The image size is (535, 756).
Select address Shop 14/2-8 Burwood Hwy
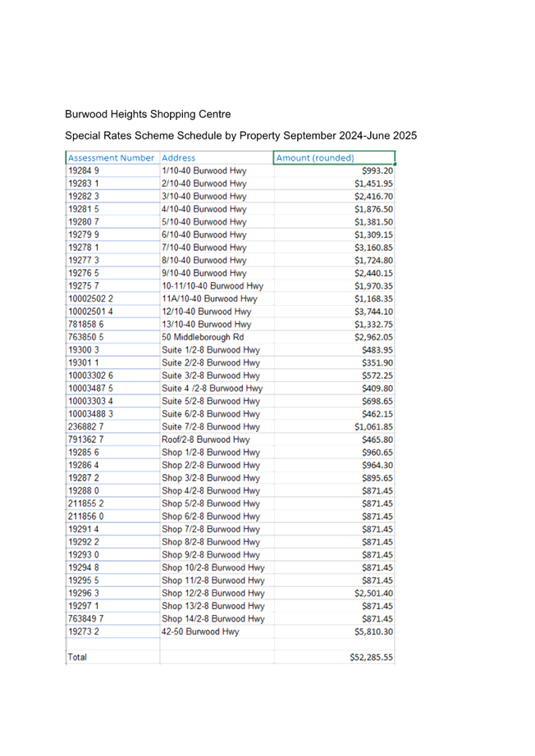click(x=213, y=618)
